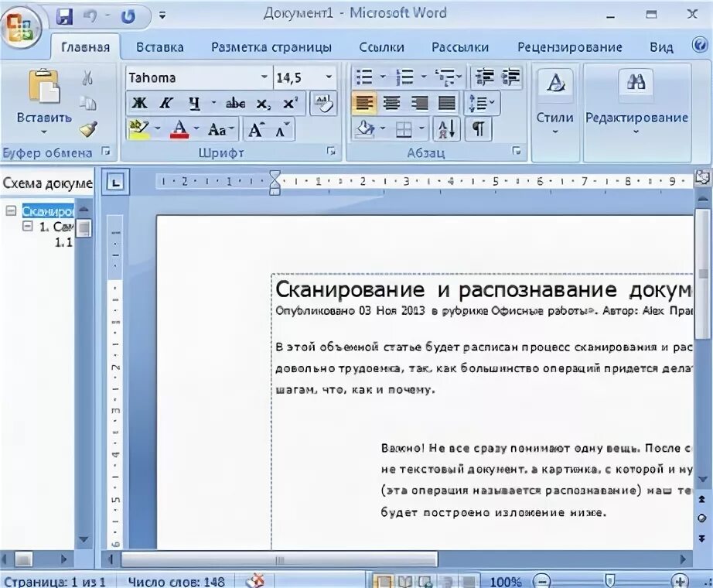This screenshot has height=588, width=713.
Task: Undo the last action
Action: point(90,17)
